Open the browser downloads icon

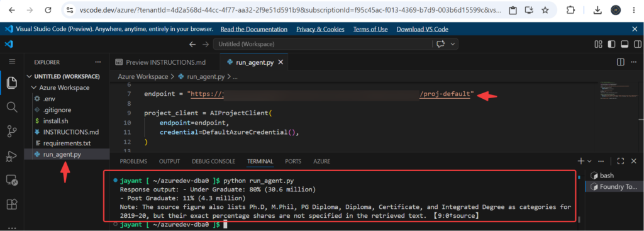(x=597, y=10)
